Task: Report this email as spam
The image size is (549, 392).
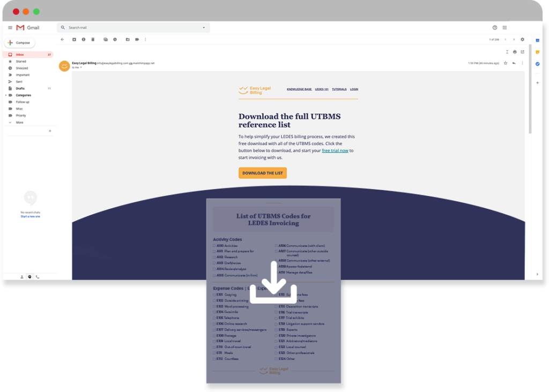Action: tap(83, 40)
